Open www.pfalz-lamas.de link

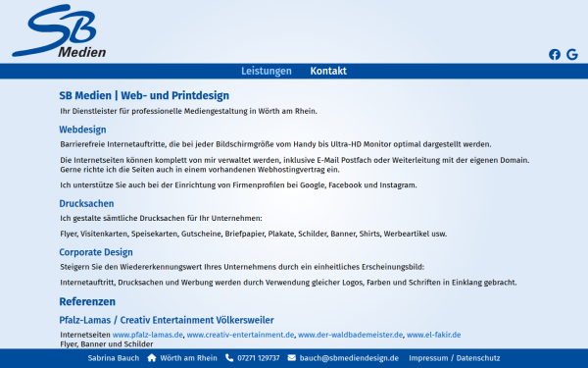point(147,335)
